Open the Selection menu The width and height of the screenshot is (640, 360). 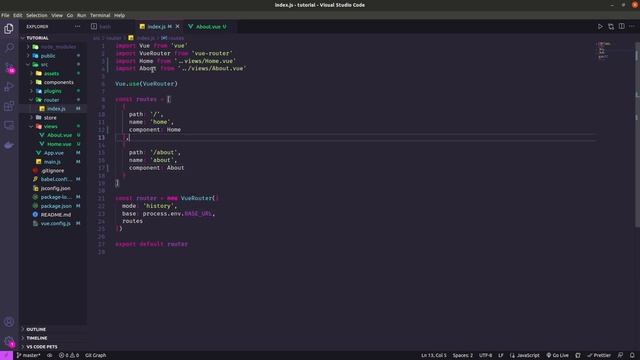pos(37,16)
